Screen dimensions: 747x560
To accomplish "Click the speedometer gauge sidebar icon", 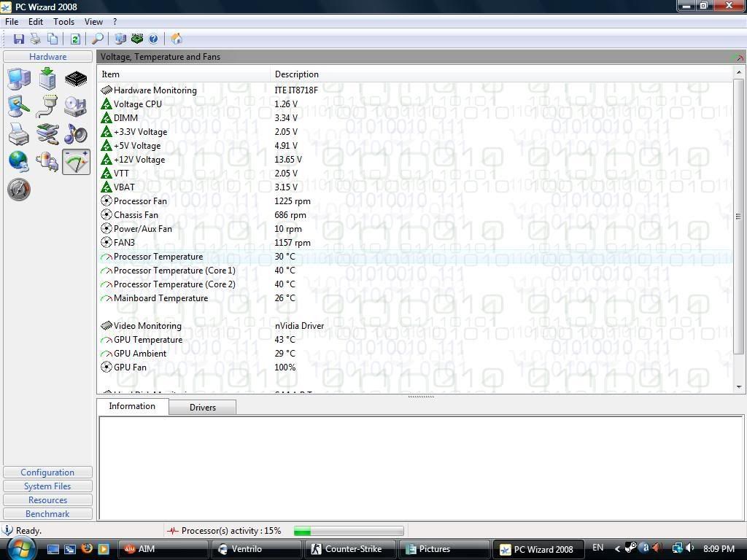I will [x=19, y=190].
